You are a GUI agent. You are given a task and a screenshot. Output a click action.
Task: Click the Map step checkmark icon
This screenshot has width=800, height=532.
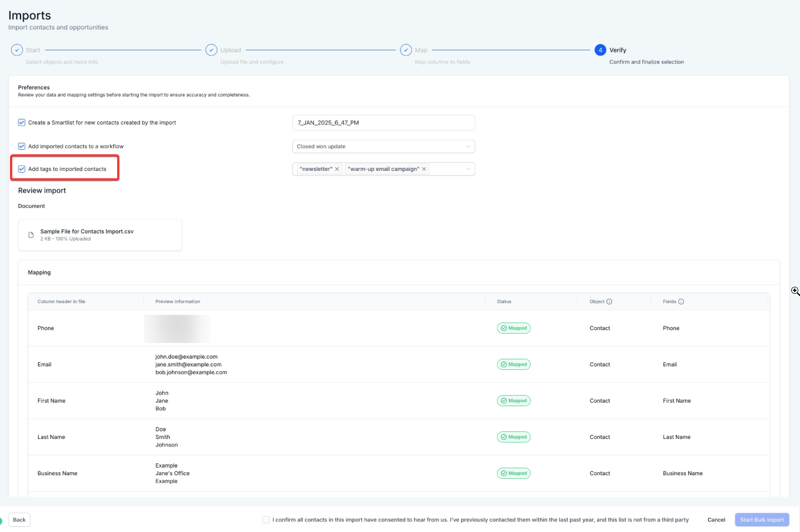point(406,50)
